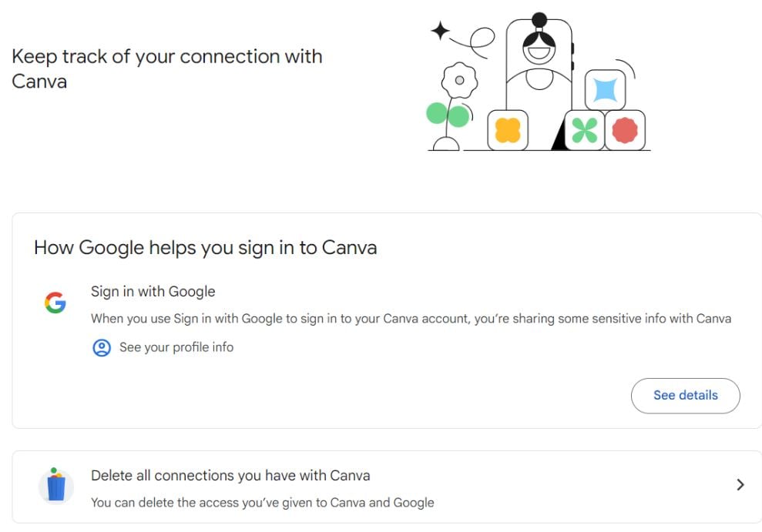This screenshot has width=762, height=532.
Task: Open See details for Sign in with Google
Action: coord(685,396)
